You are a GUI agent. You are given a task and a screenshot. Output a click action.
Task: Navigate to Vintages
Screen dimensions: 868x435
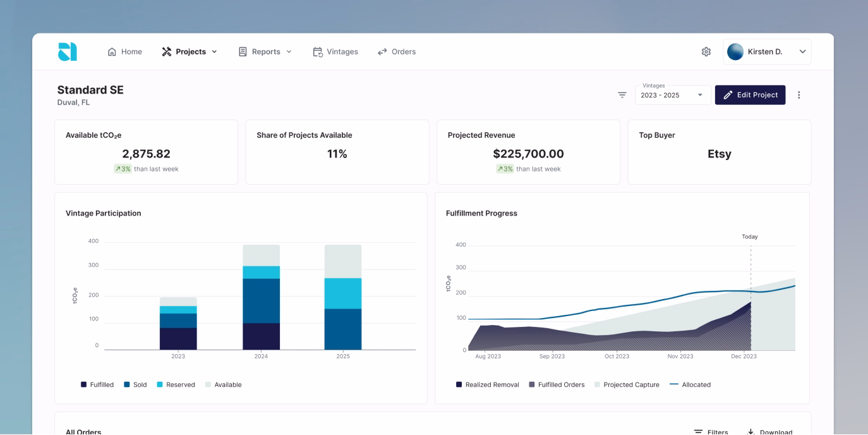pyautogui.click(x=335, y=52)
